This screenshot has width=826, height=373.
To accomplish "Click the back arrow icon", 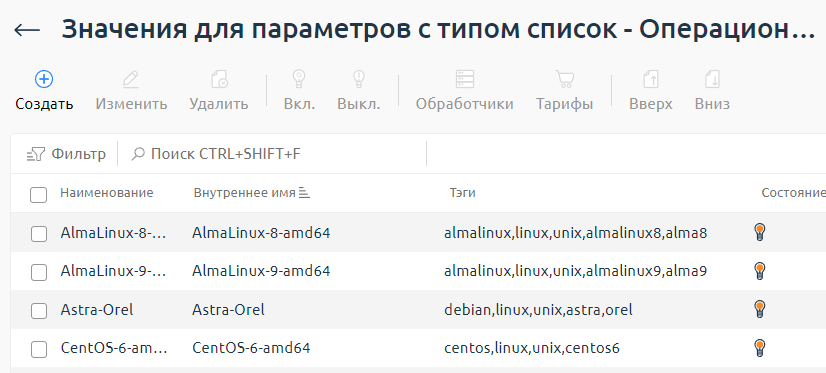I will [x=27, y=31].
